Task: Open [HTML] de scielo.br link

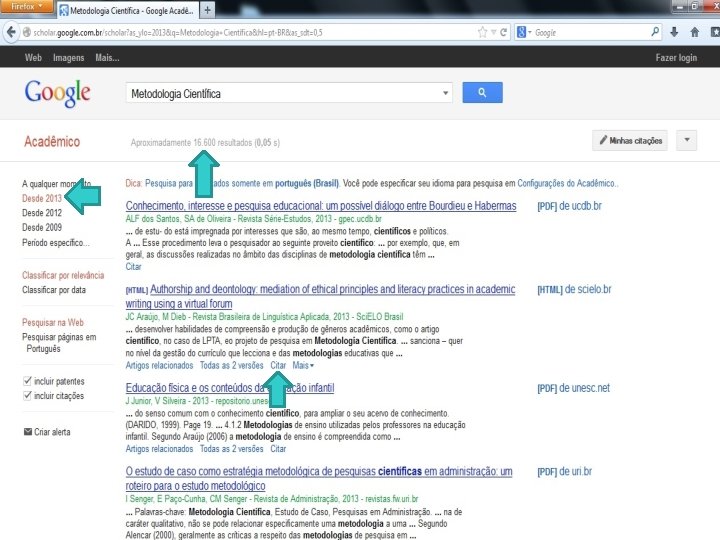Action: (574, 289)
